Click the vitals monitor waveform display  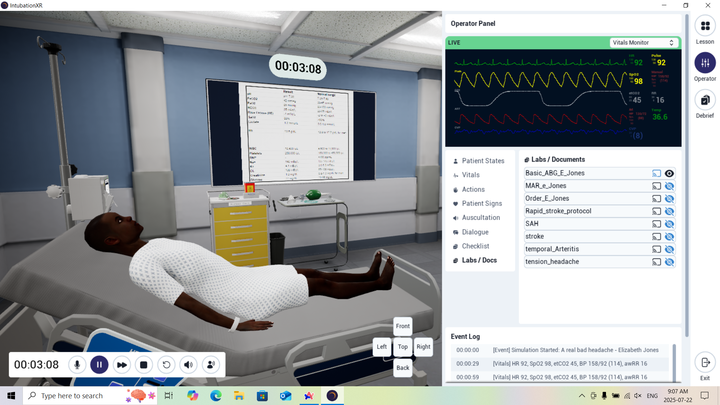click(563, 98)
